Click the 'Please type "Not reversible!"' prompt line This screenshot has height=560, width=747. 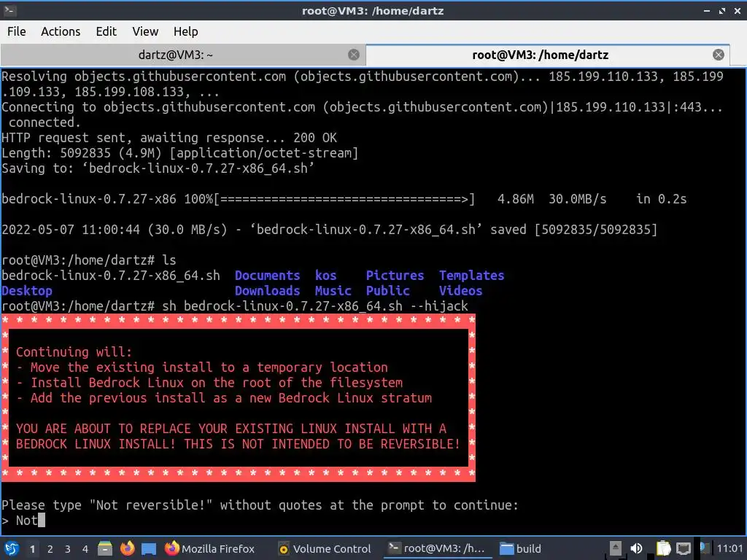[x=260, y=505]
